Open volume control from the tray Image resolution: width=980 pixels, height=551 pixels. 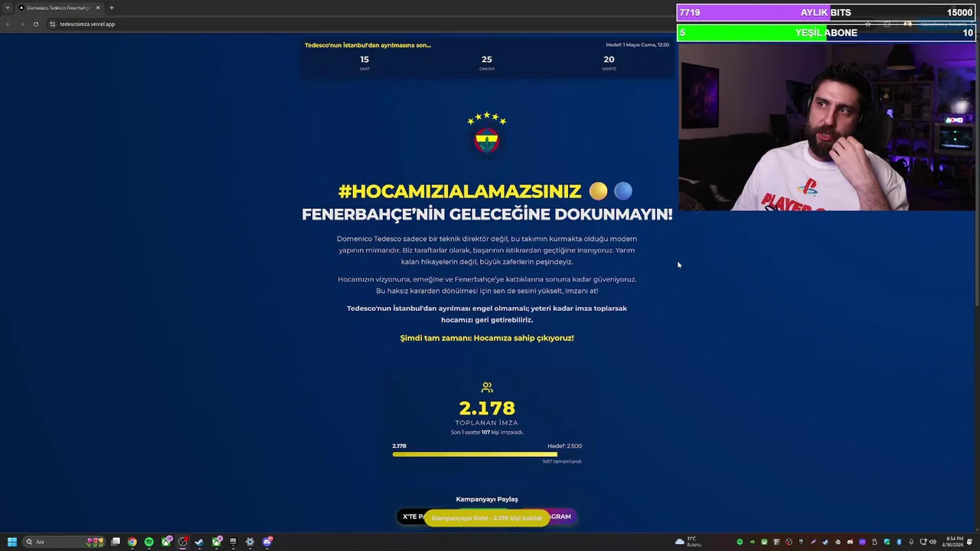[933, 542]
